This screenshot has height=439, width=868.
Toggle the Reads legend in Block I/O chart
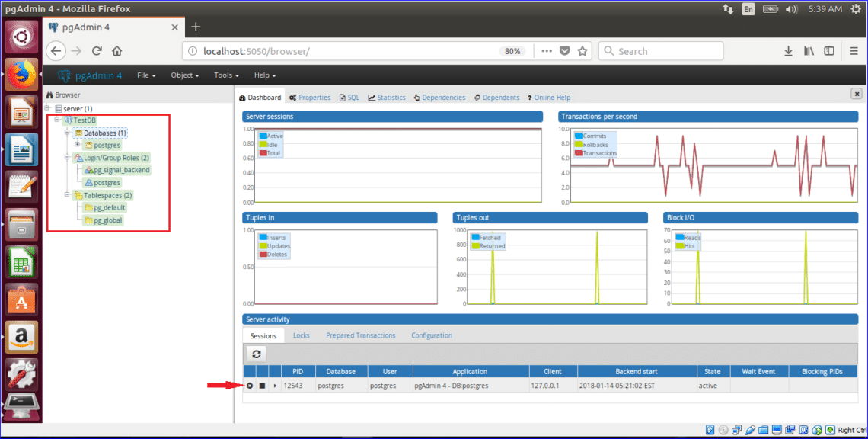click(x=688, y=238)
